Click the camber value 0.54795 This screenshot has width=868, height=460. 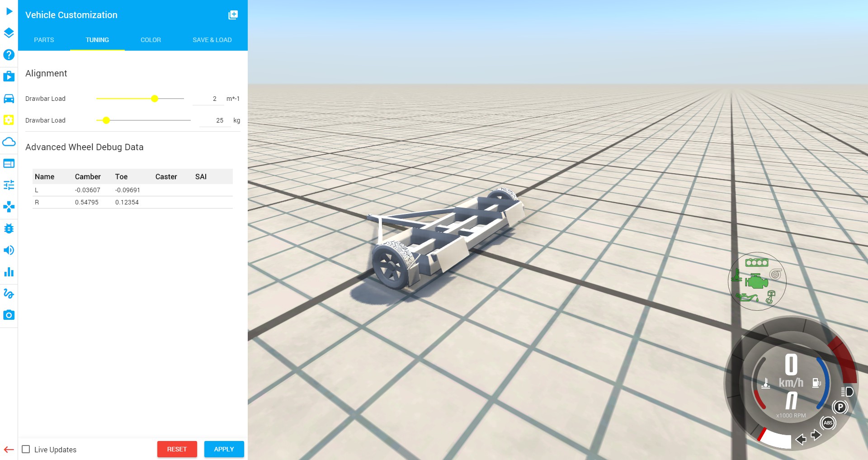(x=87, y=202)
